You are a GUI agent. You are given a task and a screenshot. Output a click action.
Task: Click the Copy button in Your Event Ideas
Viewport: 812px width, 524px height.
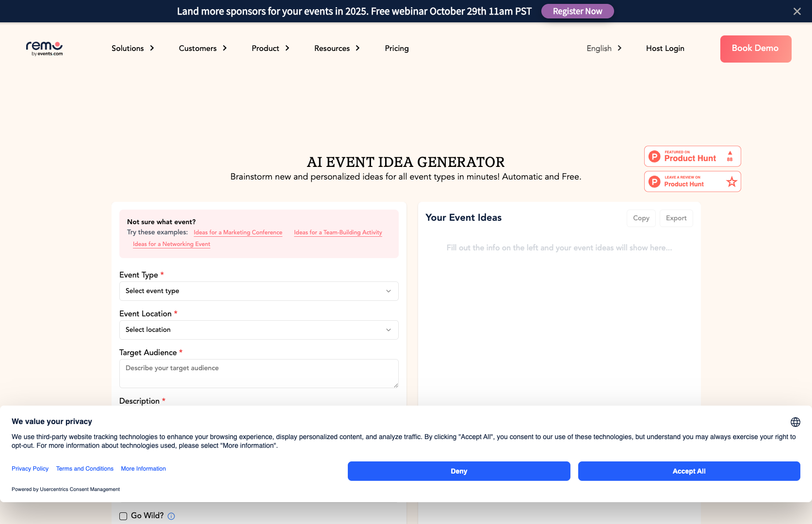point(641,218)
